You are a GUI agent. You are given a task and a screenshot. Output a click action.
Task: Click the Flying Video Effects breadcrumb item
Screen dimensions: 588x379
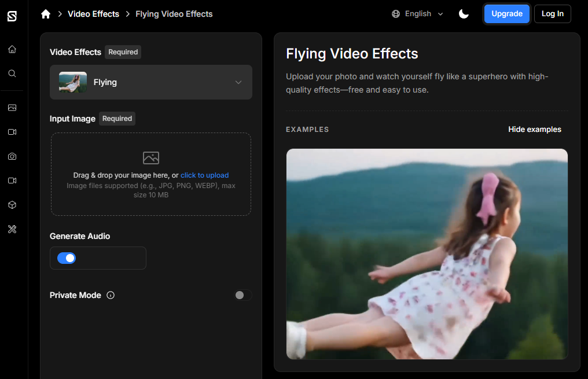(x=174, y=14)
